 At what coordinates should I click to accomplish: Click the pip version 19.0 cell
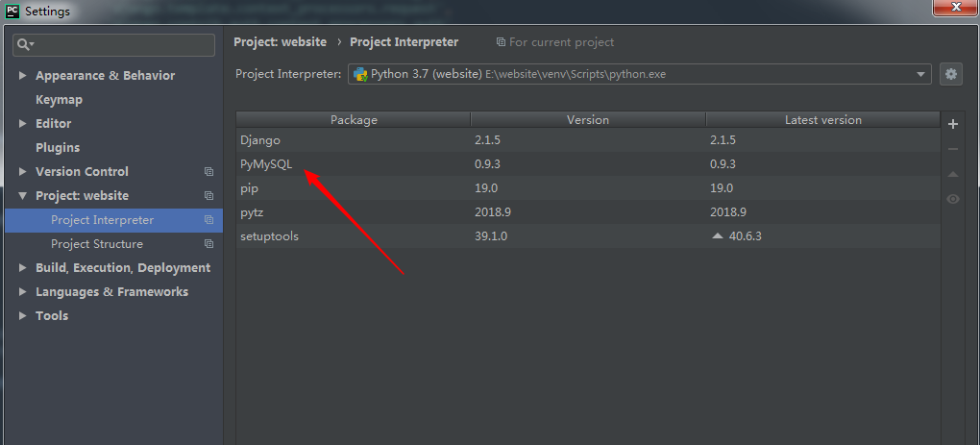[x=486, y=188]
